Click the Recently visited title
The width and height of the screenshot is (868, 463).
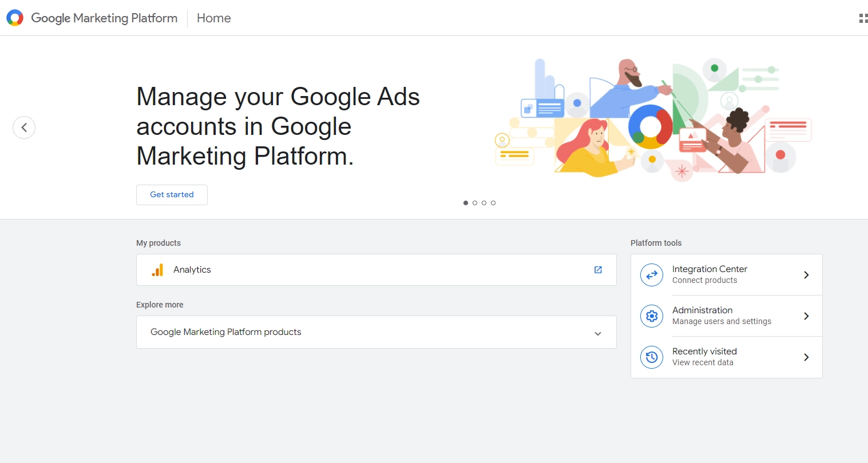click(704, 352)
